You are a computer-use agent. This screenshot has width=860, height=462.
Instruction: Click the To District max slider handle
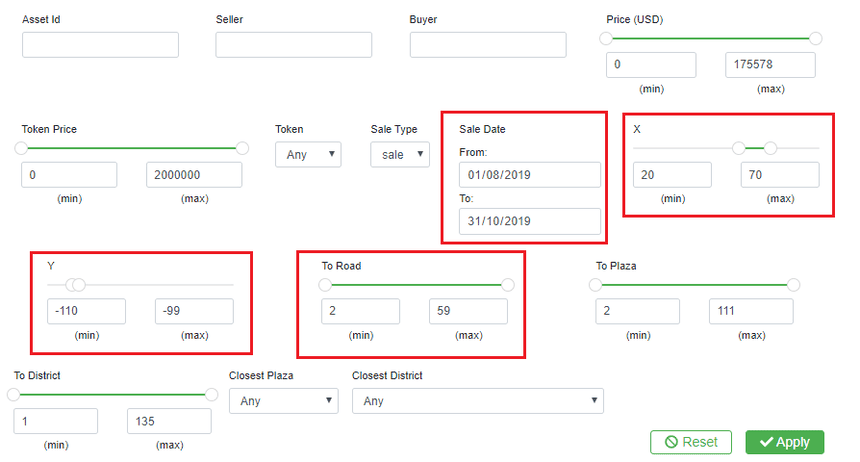click(211, 395)
